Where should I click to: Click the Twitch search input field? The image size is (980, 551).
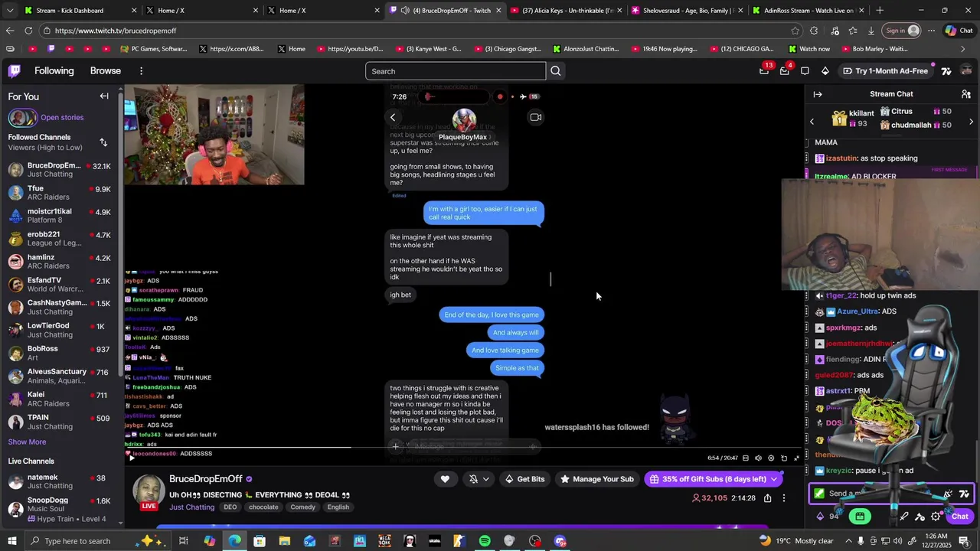(x=456, y=71)
